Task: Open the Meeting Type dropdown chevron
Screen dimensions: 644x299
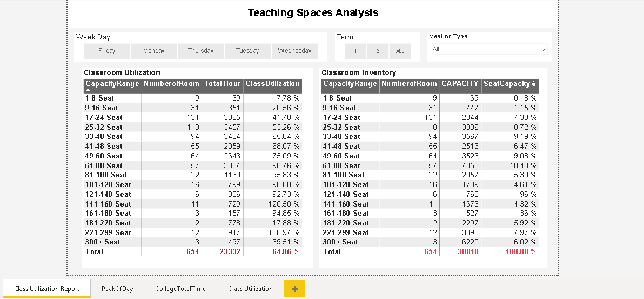Action: coord(542,49)
